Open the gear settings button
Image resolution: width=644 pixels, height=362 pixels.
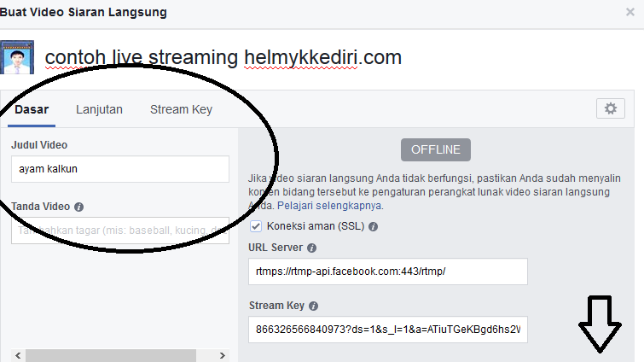tap(611, 108)
